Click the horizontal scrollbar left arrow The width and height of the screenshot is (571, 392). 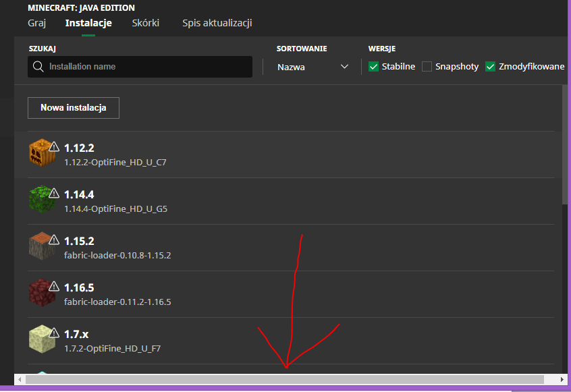click(20, 380)
